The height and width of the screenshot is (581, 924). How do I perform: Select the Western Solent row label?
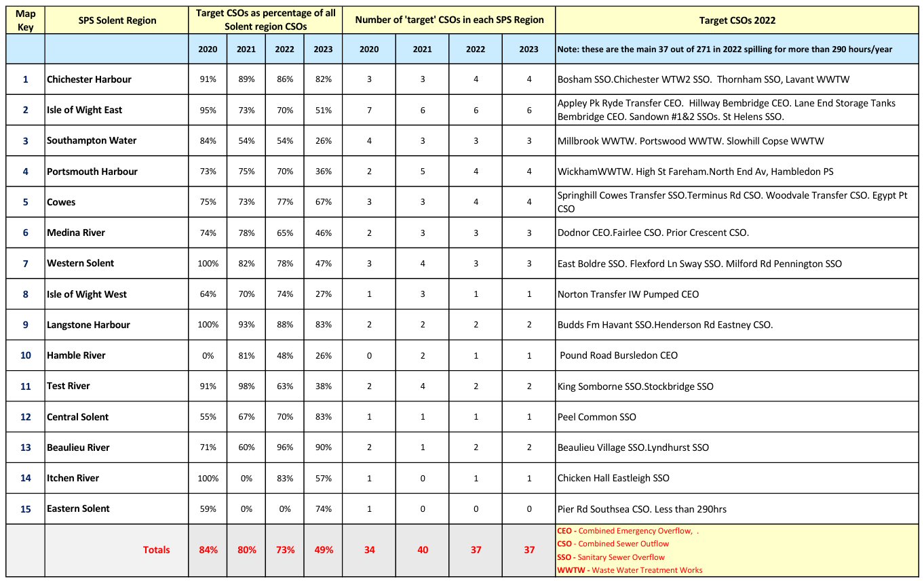tap(80, 263)
